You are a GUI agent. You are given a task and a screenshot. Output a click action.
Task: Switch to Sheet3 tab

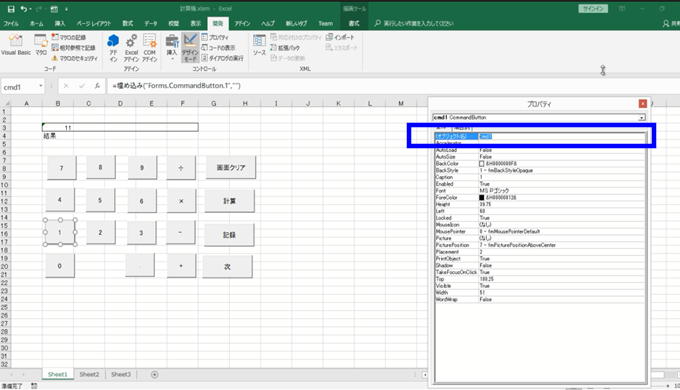pos(121,374)
